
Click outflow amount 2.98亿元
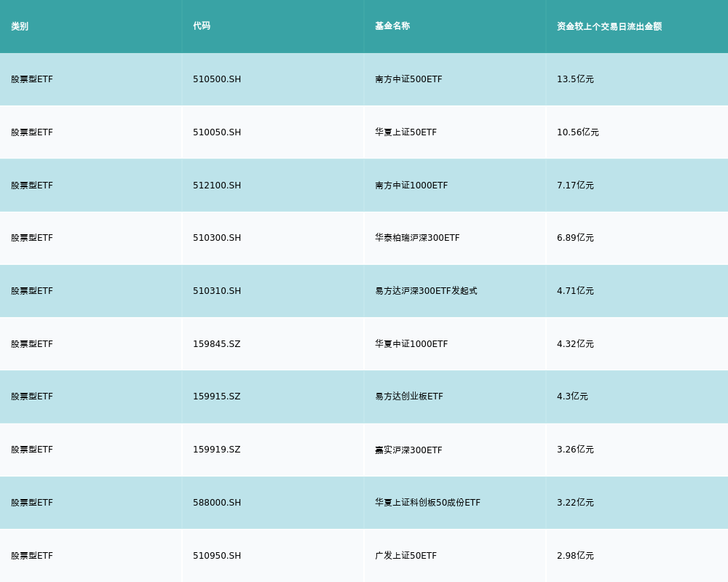[x=575, y=556]
